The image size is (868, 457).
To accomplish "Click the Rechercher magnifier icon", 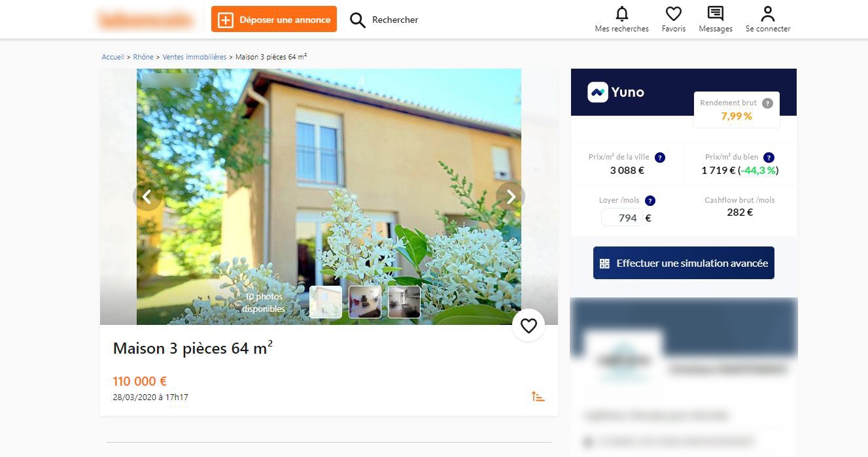I will 357,20.
